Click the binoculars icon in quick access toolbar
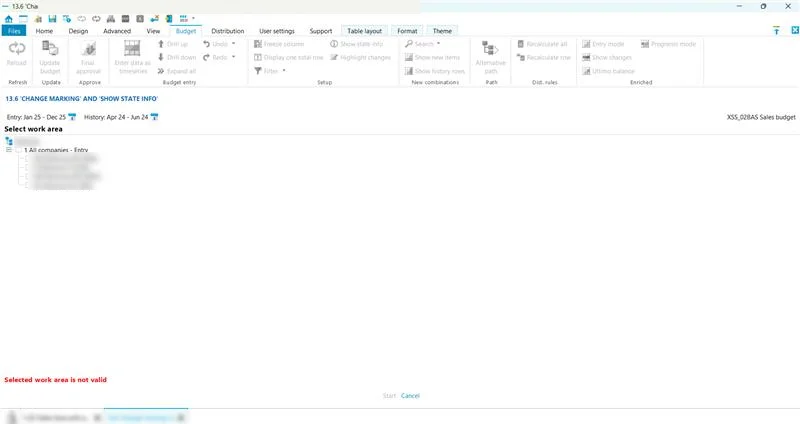The image size is (800, 424). pos(111,19)
